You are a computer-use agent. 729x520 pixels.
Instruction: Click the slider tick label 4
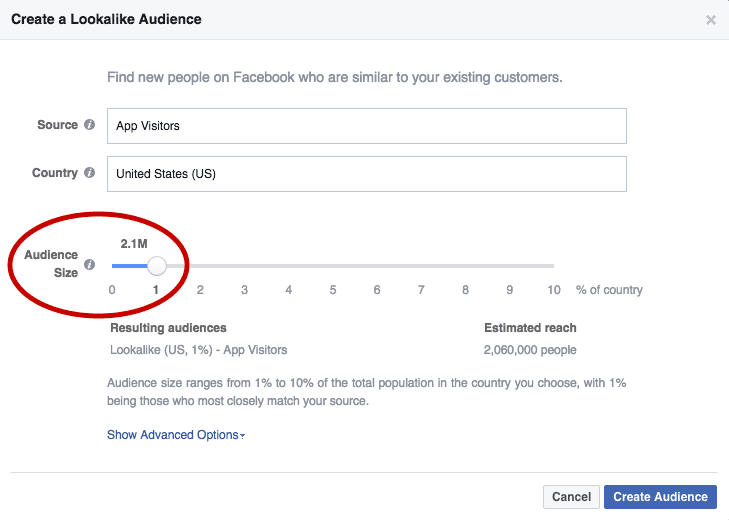pyautogui.click(x=289, y=290)
